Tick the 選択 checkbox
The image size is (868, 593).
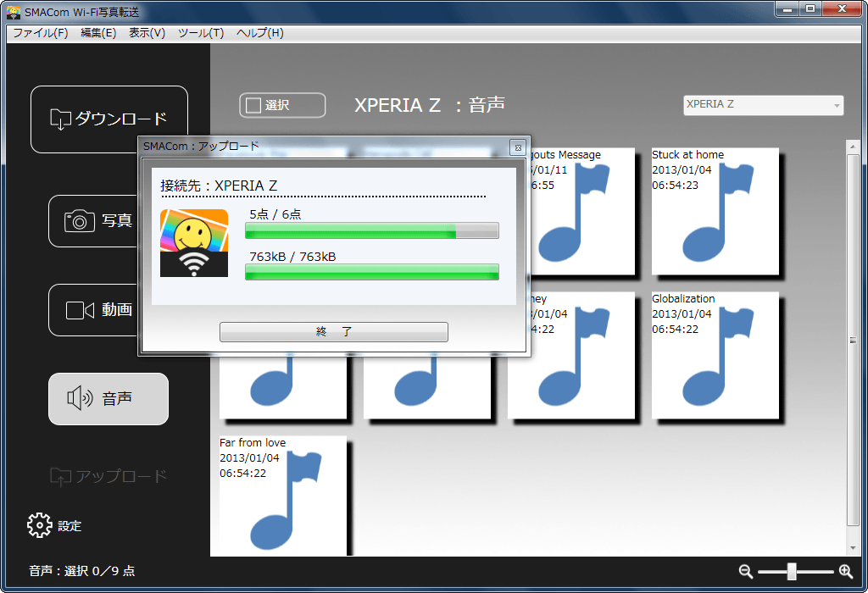click(253, 105)
